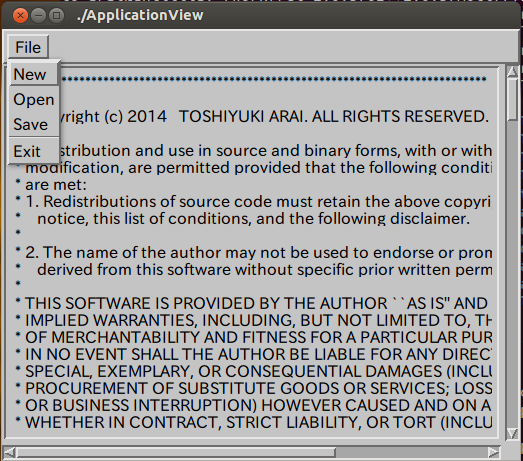Choose Save from the File menu
523x461 pixels.
tap(33, 124)
